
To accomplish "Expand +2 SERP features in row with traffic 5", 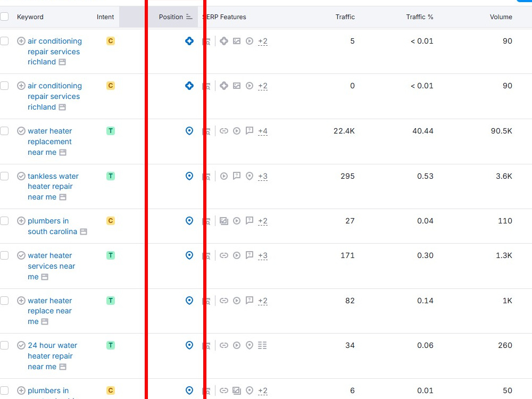I will [x=263, y=41].
